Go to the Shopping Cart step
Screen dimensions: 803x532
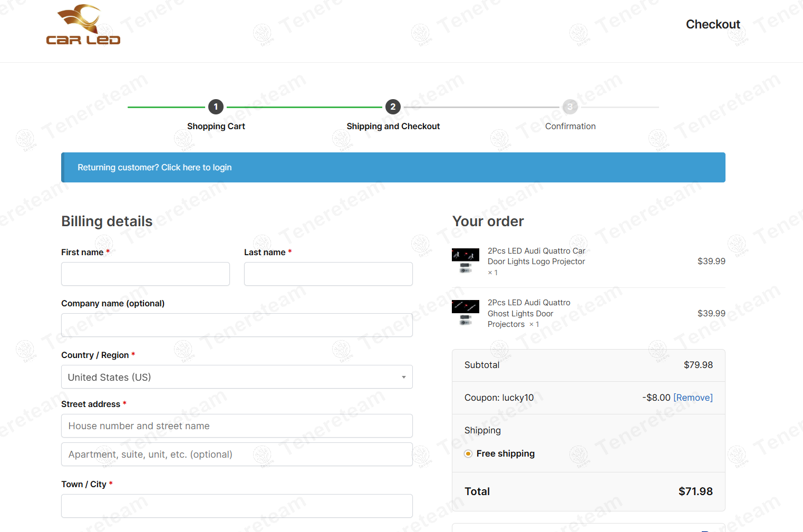point(216,127)
